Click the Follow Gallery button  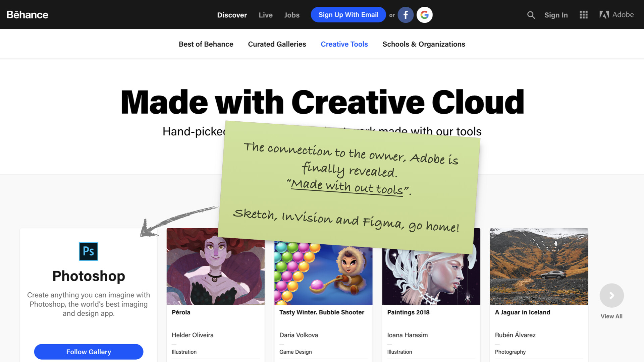tap(89, 352)
